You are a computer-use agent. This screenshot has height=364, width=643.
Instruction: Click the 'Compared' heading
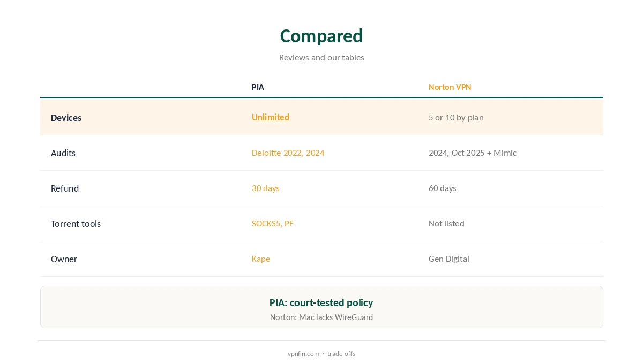pos(322,36)
